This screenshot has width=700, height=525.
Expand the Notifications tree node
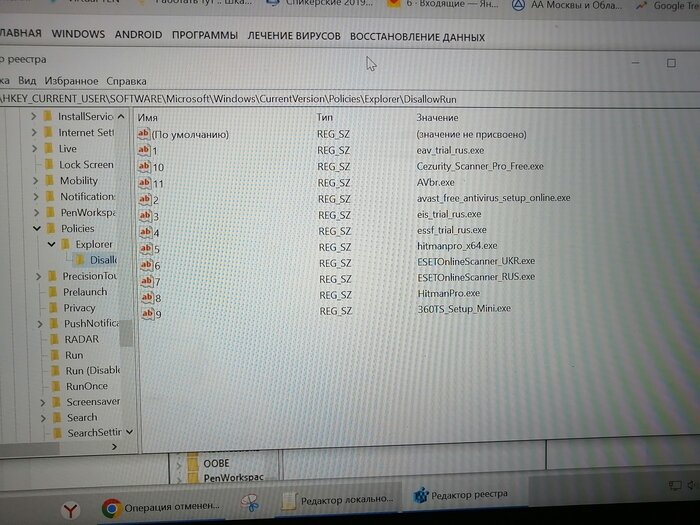[x=36, y=196]
